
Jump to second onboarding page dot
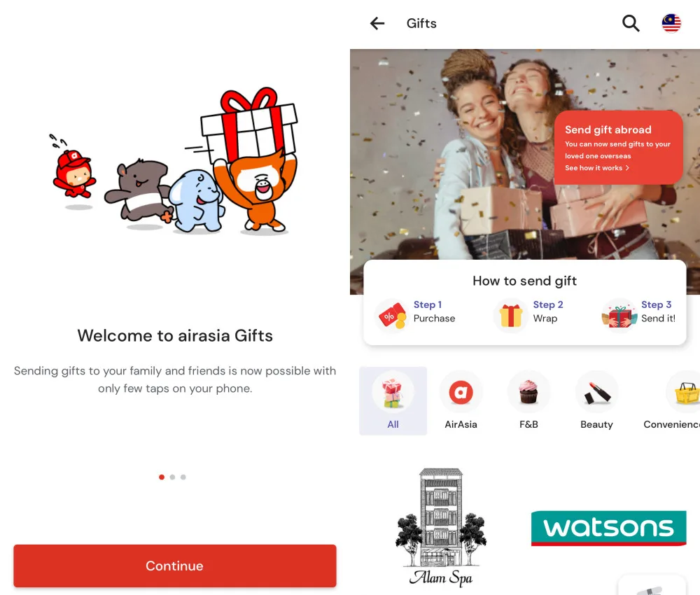(x=172, y=477)
